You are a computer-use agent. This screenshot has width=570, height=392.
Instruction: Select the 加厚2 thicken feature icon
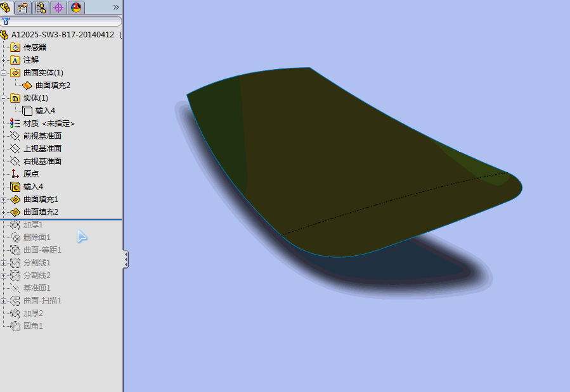(x=15, y=313)
